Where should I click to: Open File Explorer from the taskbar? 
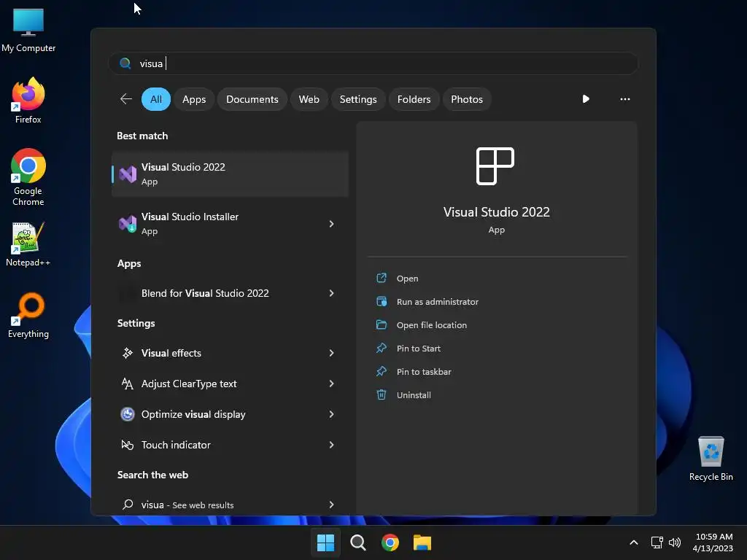pos(422,542)
